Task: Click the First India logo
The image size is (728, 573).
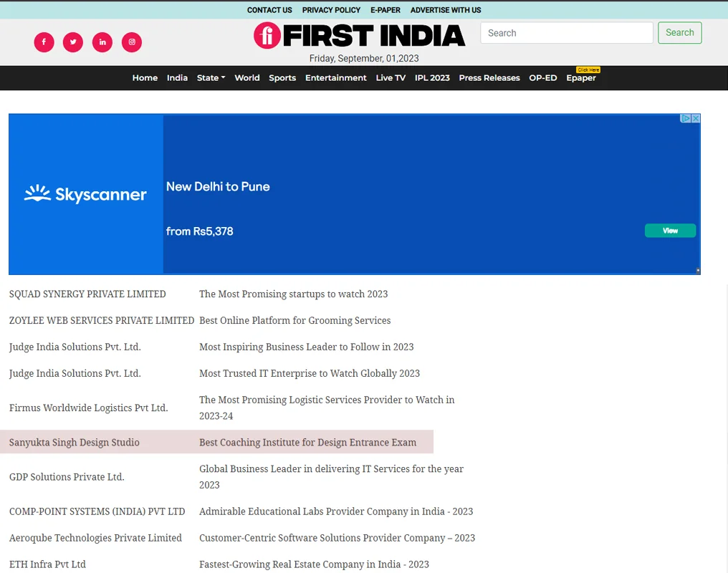Action: 360,35
